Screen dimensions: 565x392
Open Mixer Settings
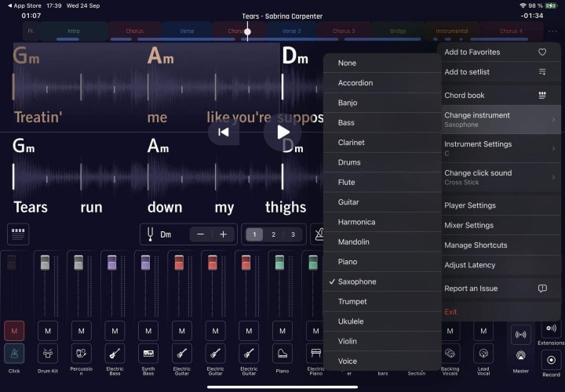click(x=499, y=225)
